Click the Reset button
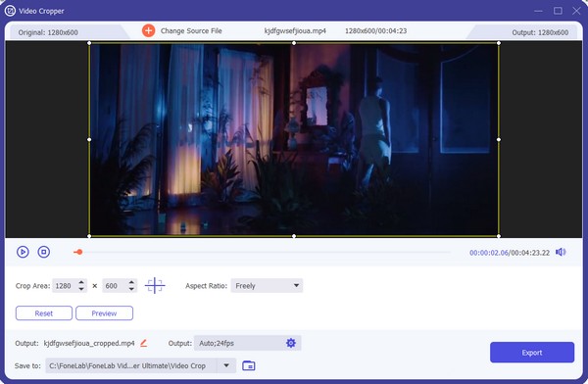 44,313
